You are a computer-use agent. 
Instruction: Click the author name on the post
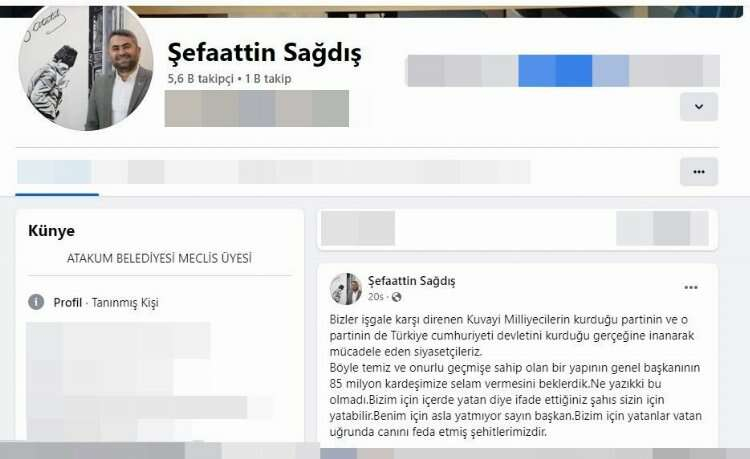pos(411,281)
